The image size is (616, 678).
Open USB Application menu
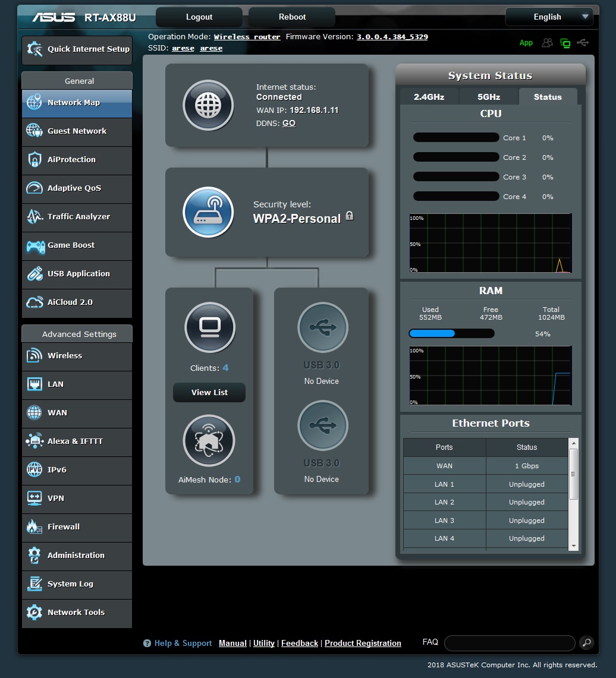77,274
